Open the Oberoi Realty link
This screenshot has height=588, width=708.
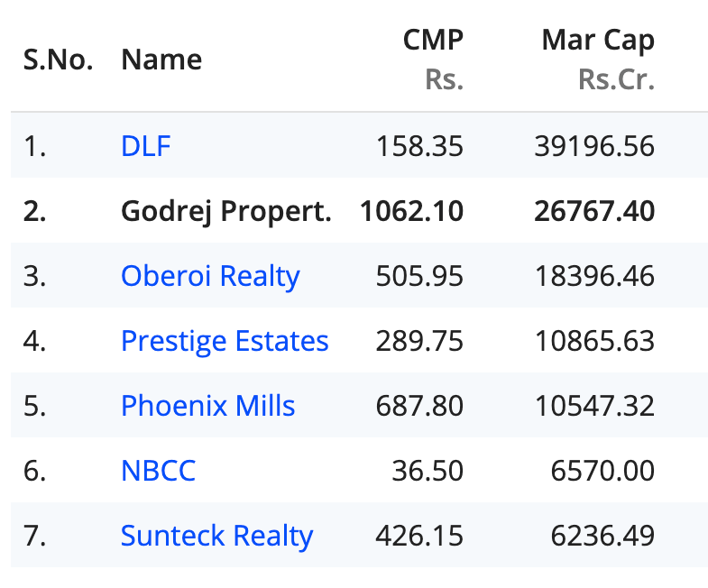click(x=210, y=276)
